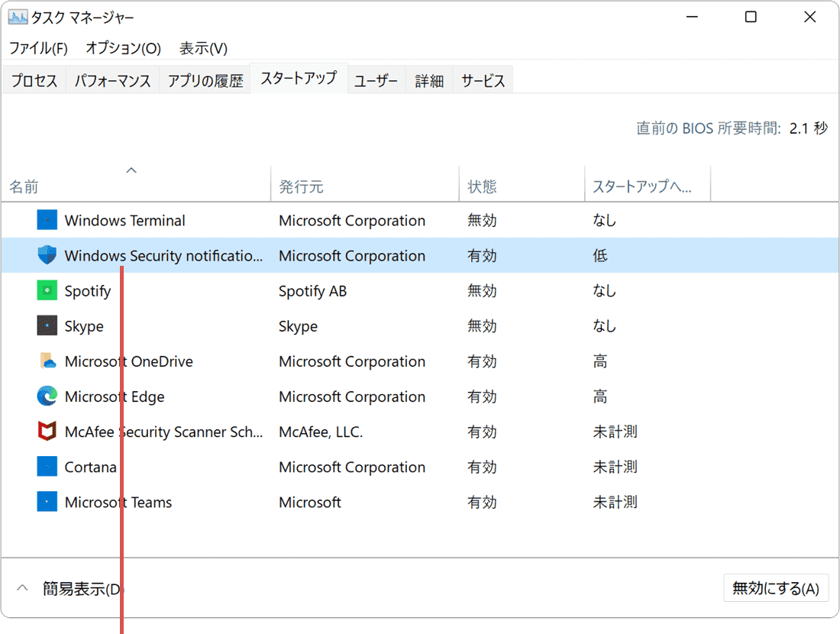
Task: Click 有効 status in McAfee row
Action: pos(482,432)
